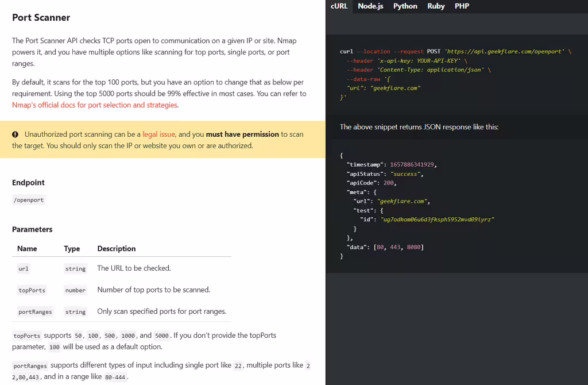
Task: Switch to the Ruby code tab
Action: tap(436, 6)
